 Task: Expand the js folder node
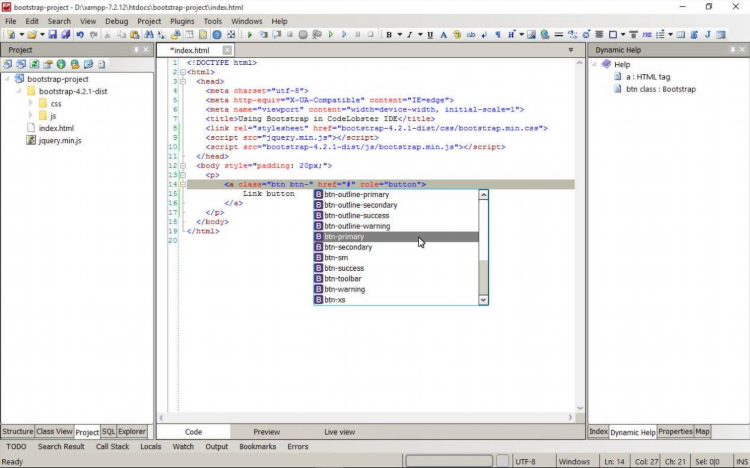pos(31,116)
